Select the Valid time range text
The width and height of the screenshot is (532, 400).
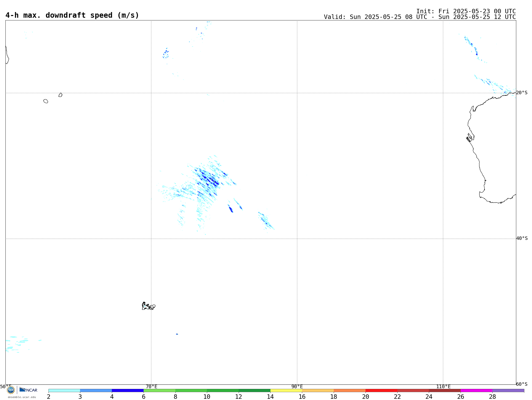tap(420, 17)
